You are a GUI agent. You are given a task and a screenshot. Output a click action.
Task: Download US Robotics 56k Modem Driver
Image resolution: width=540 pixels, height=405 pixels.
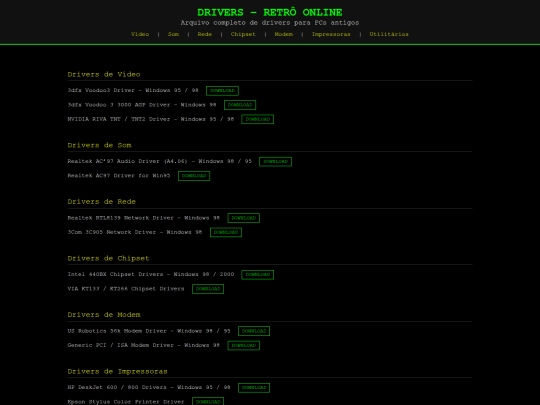coord(254,331)
